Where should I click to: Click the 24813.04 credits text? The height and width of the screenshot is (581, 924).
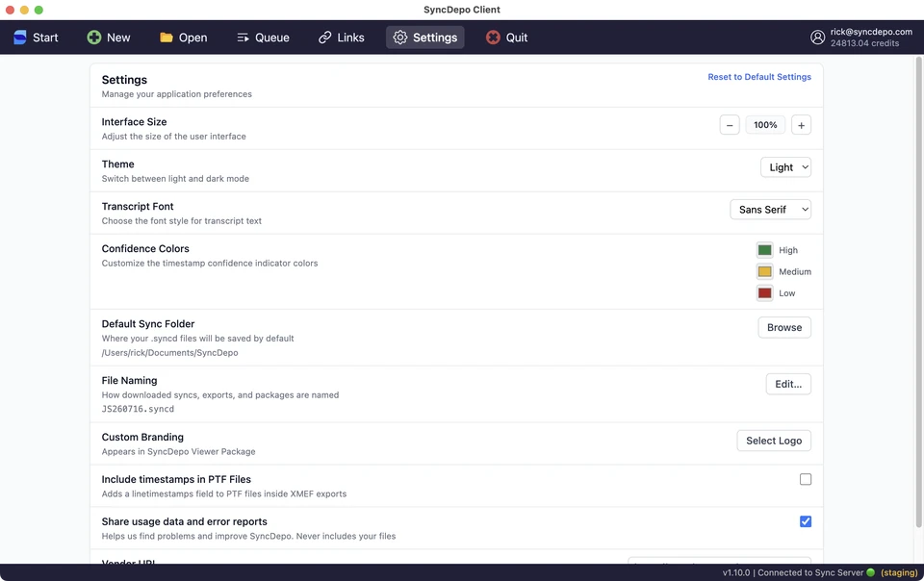(x=864, y=43)
